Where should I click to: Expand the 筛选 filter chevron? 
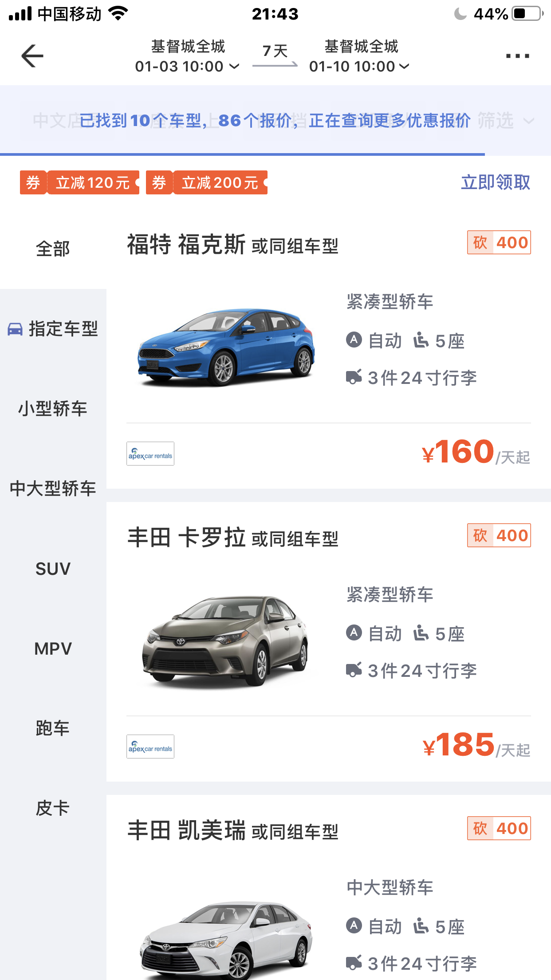(528, 121)
